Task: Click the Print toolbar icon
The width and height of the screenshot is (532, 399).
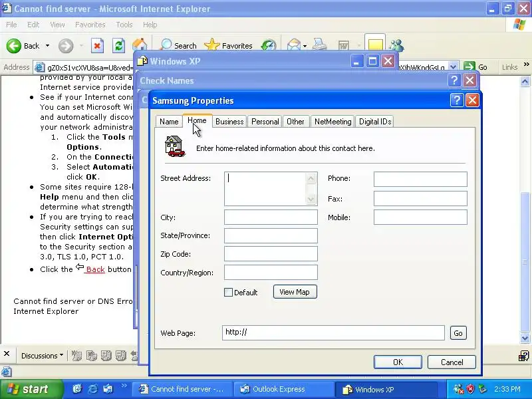Action: click(319, 45)
